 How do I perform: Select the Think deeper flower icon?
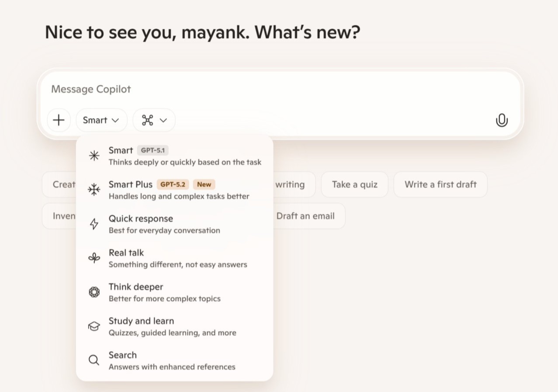(94, 291)
